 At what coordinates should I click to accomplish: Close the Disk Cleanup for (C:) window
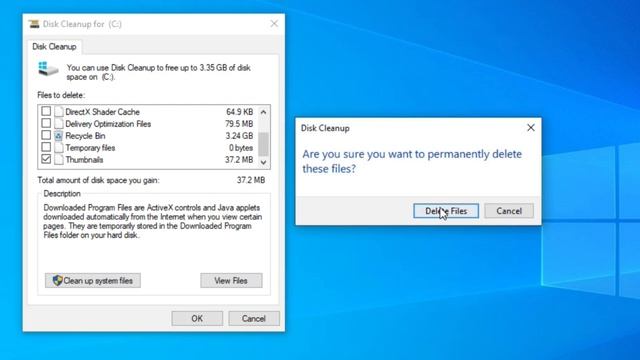click(274, 24)
